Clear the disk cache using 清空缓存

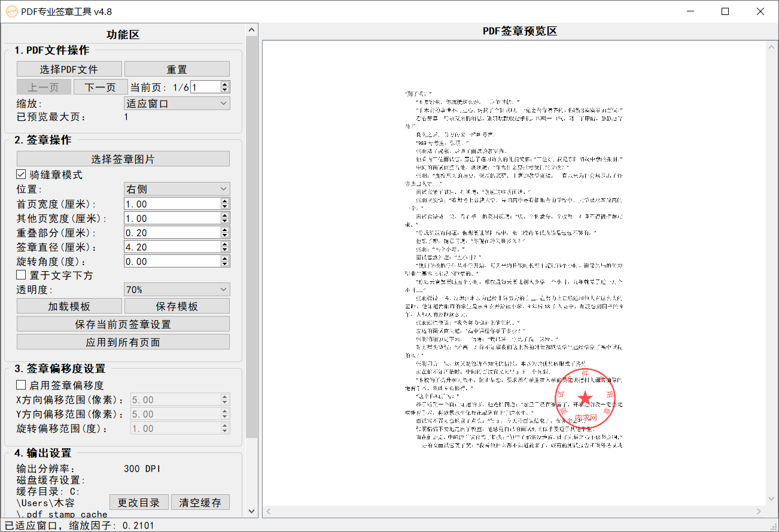200,502
